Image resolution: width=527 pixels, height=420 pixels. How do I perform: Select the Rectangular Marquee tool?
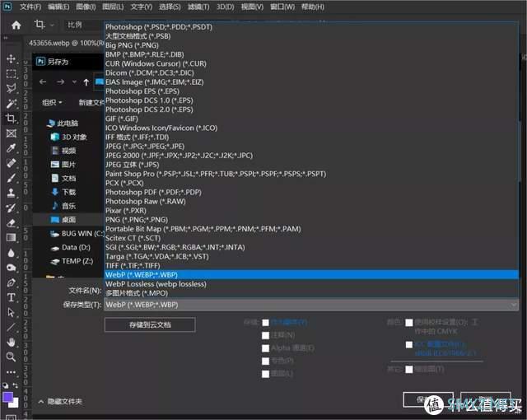click(x=11, y=74)
